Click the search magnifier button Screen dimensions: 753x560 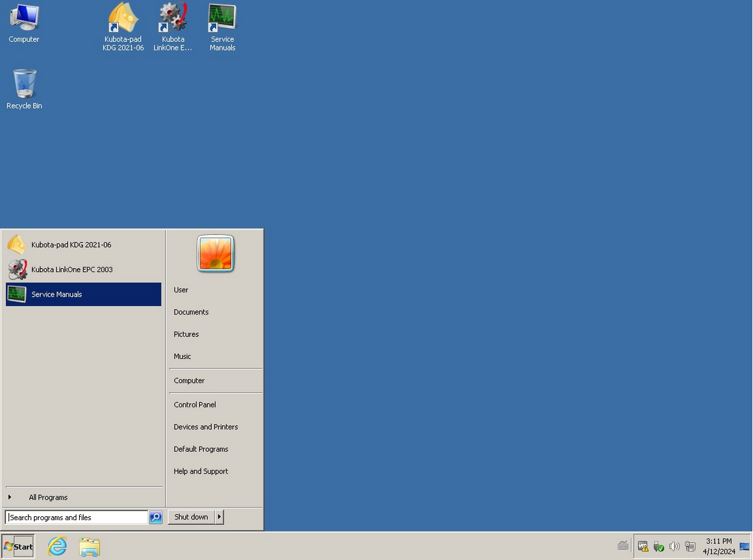pos(155,518)
